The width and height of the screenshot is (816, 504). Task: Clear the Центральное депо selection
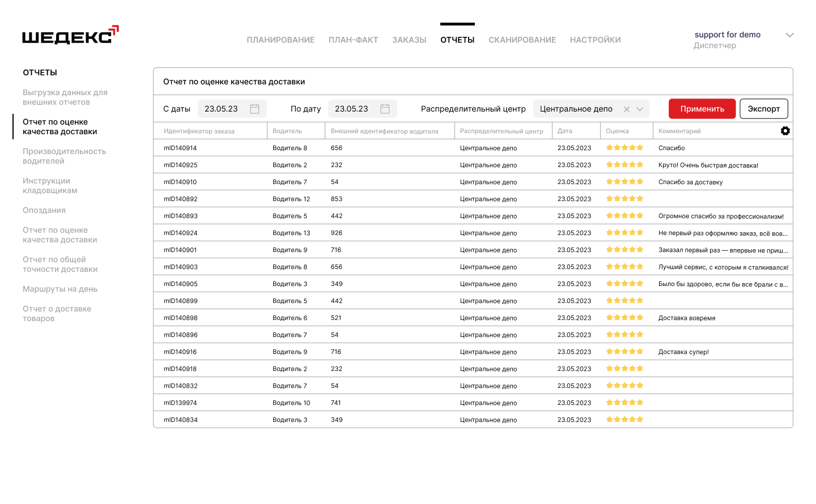(x=626, y=109)
